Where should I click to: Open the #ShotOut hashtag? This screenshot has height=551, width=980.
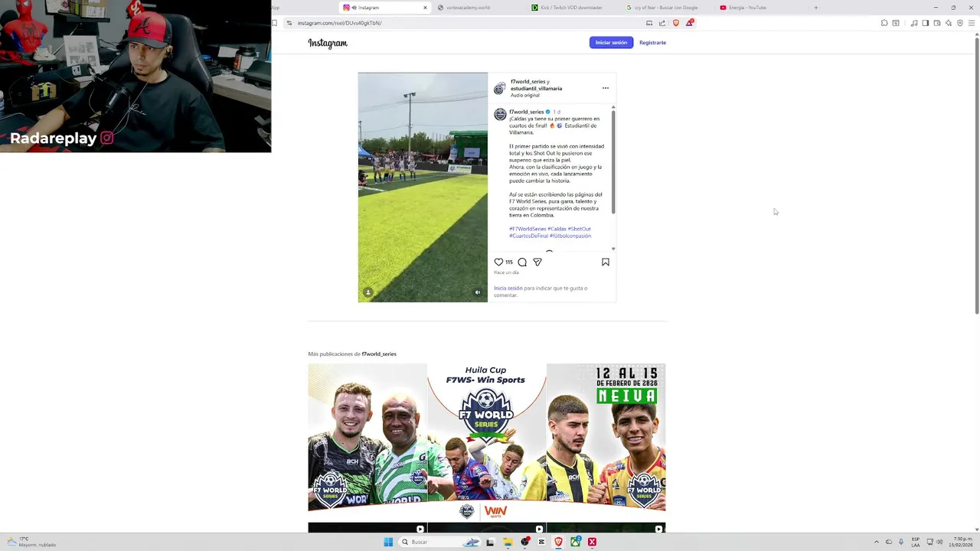(x=580, y=229)
